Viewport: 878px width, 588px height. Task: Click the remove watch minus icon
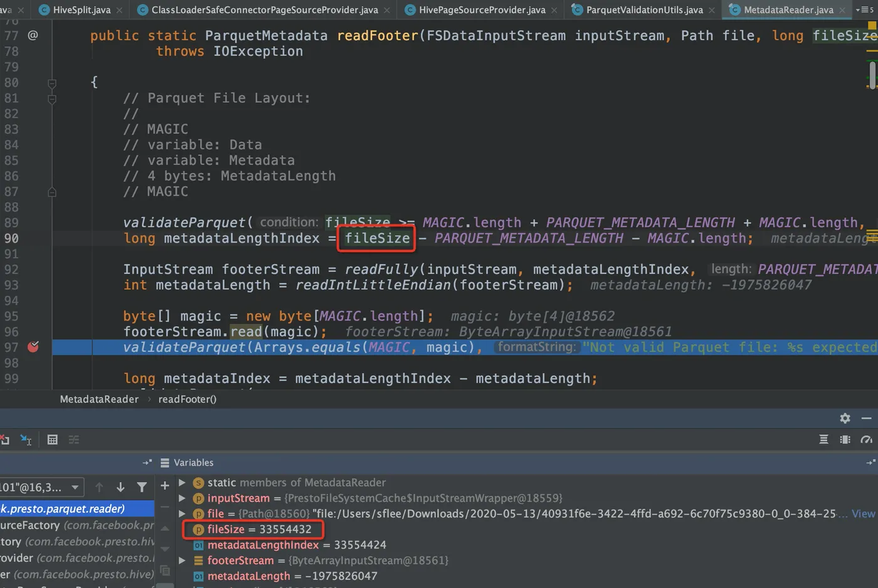165,507
